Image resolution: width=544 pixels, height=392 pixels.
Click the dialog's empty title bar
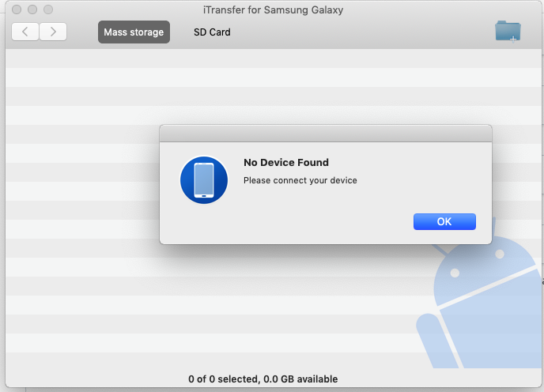(x=326, y=134)
